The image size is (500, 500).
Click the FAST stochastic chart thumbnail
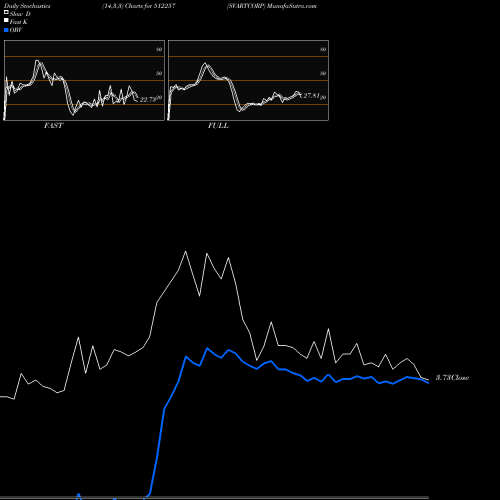pyautogui.click(x=84, y=80)
